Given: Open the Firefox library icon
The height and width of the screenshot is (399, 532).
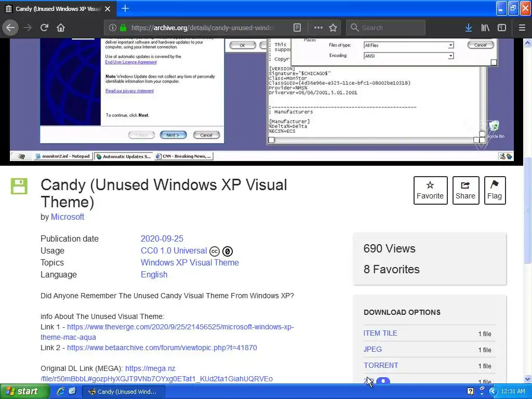Looking at the screenshot, I should [485, 28].
